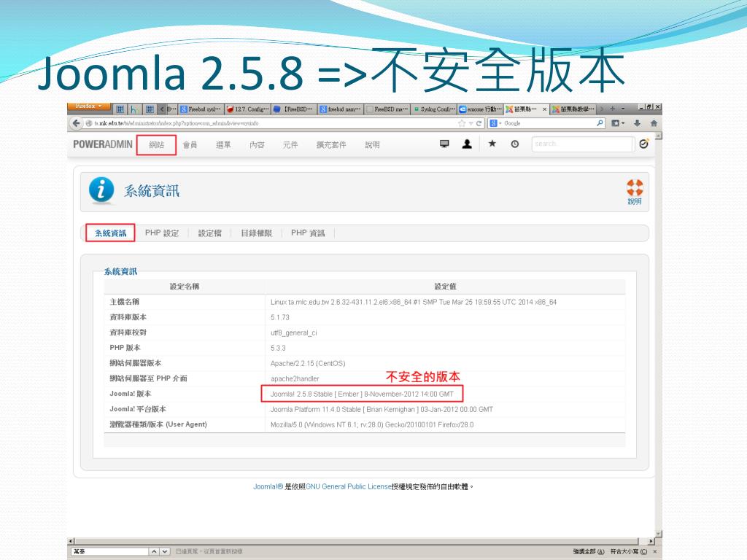Open the Joomla!® footer link

[x=268, y=486]
